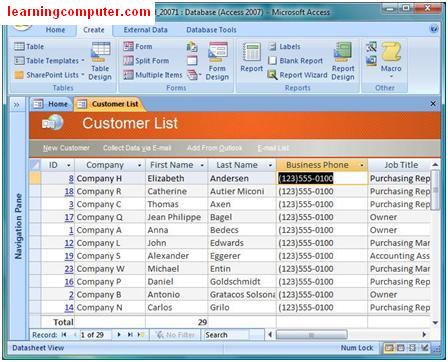This screenshot has height=362, width=448.
Task: Select row selector for Company H
Action: click(x=35, y=178)
